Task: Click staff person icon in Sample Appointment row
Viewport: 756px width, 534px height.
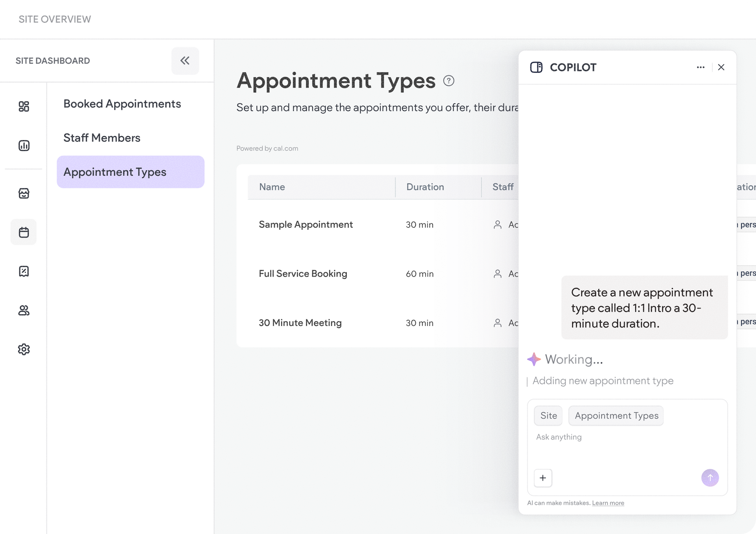Action: pos(498,225)
